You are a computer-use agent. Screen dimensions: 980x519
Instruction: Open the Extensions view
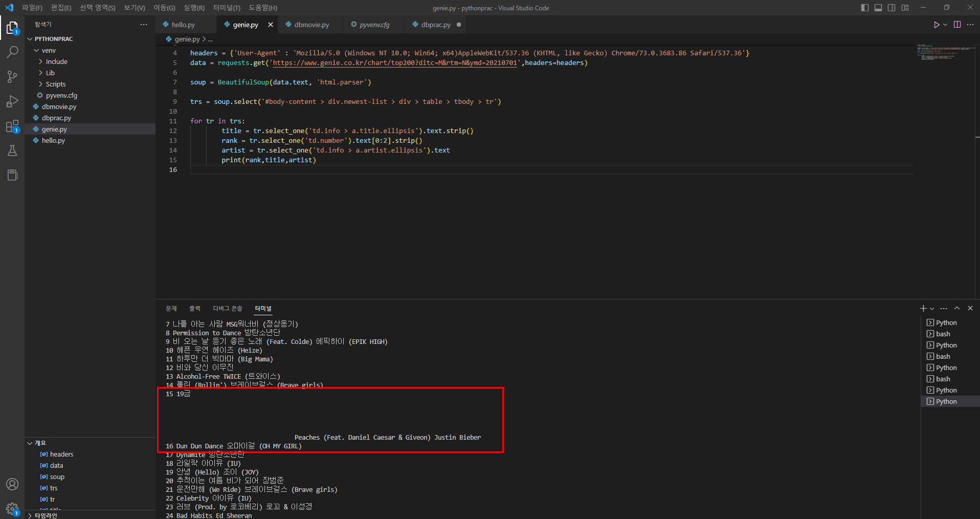click(12, 126)
